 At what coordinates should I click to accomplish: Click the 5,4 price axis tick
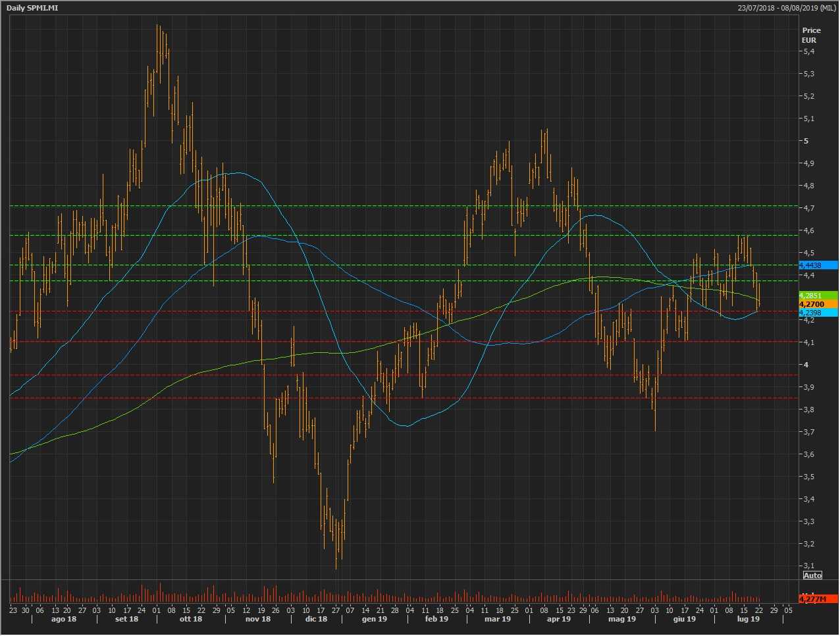(808, 51)
